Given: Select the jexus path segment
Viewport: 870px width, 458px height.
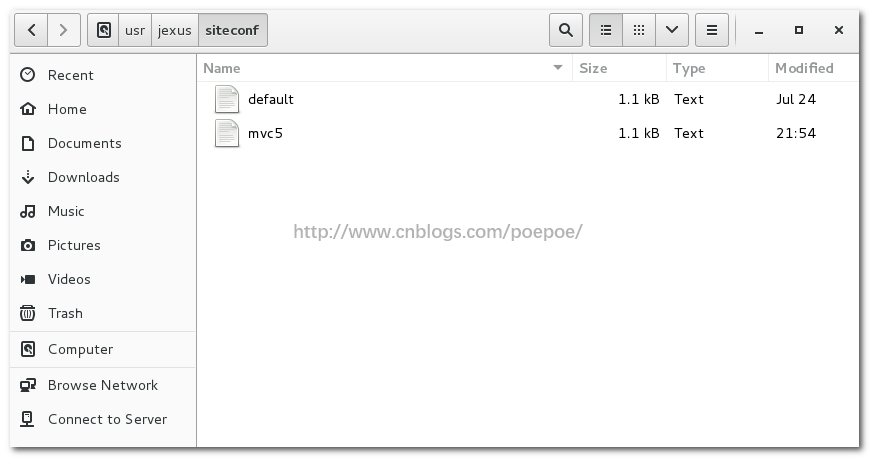Looking at the screenshot, I should [175, 30].
